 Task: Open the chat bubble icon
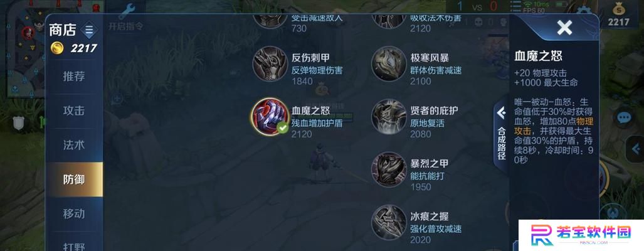(623, 118)
